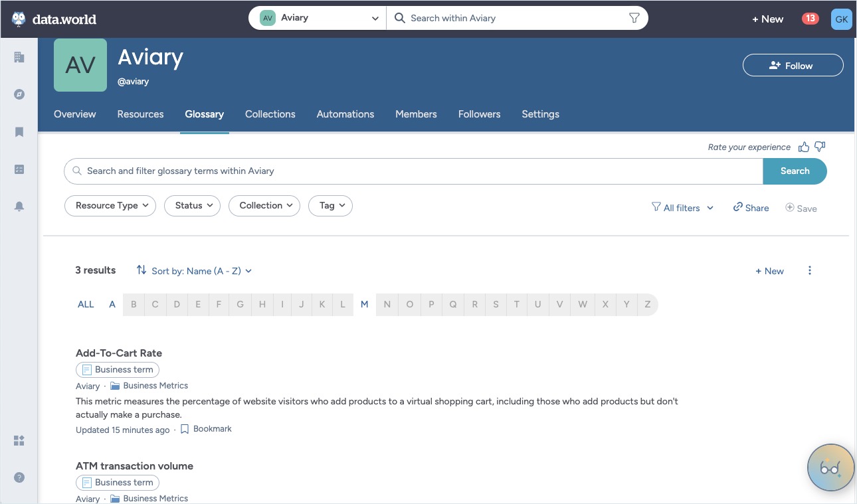857x504 pixels.
Task: Click the Business Metrics folder under ATM transaction volume
Action: pyautogui.click(x=149, y=499)
